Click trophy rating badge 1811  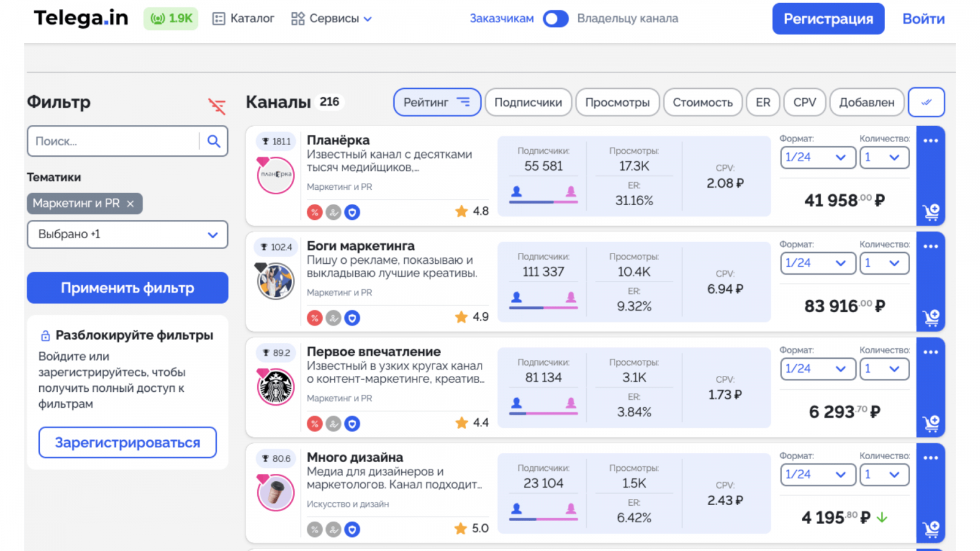coord(276,141)
